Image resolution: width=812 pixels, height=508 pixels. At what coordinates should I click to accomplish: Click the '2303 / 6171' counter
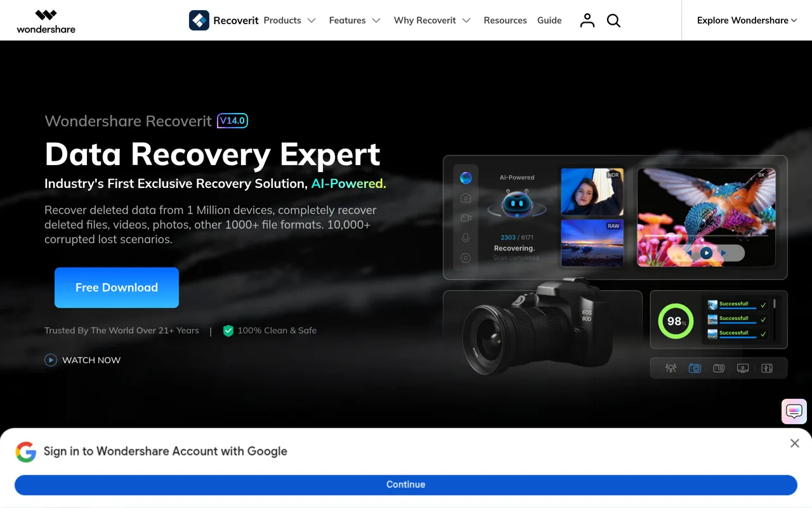point(517,237)
